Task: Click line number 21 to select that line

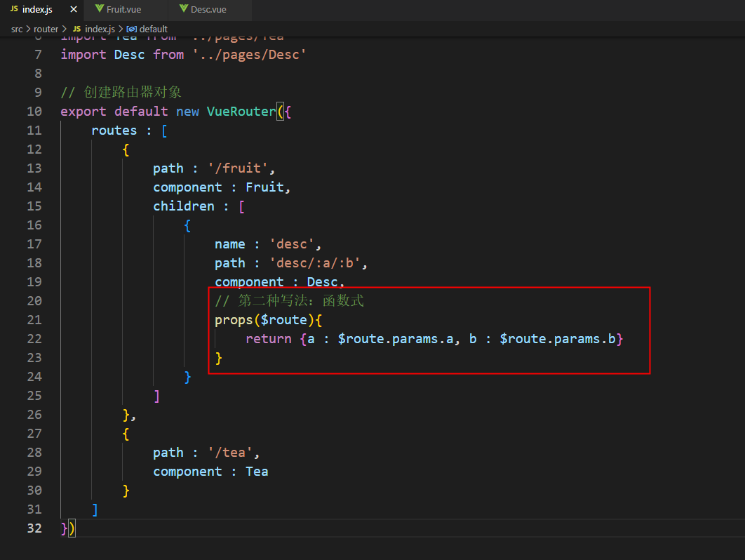Action: [x=34, y=319]
